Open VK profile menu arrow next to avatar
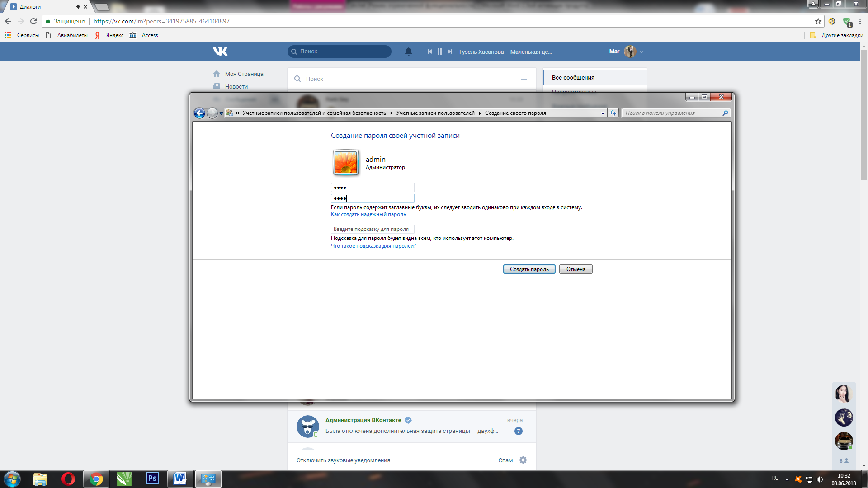The width and height of the screenshot is (868, 488). 642,52
